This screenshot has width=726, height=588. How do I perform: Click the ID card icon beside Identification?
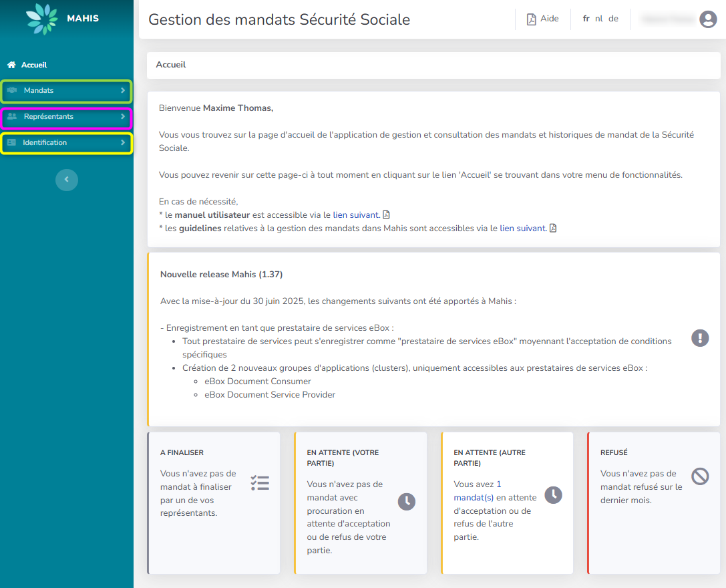(11, 142)
